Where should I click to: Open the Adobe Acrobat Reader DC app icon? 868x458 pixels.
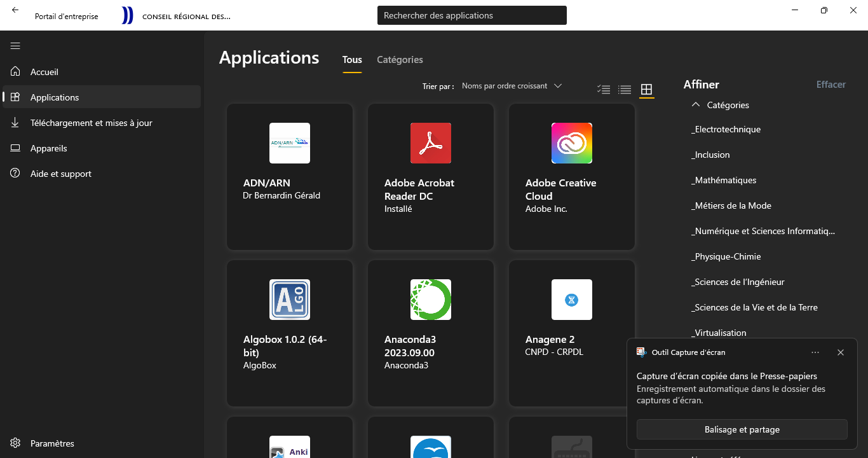[430, 143]
